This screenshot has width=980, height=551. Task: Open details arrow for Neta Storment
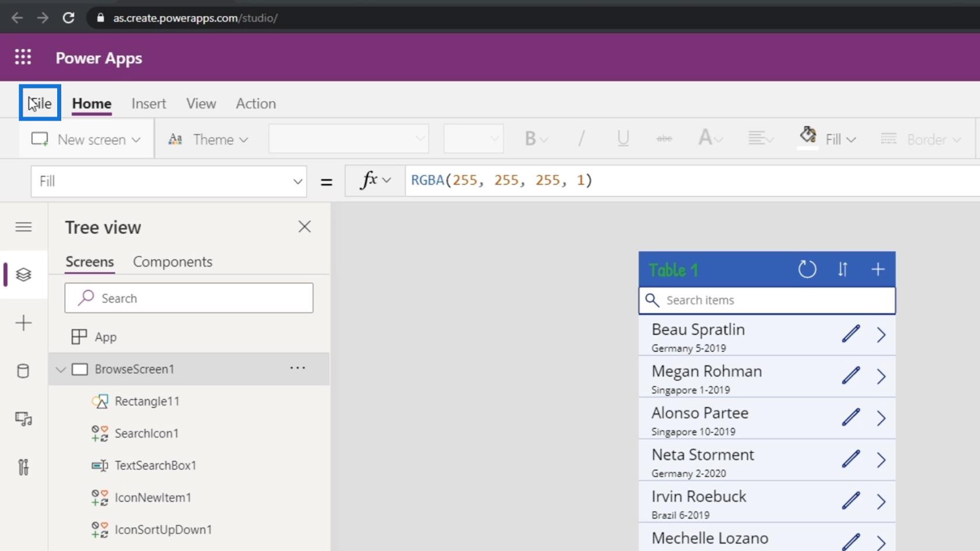click(881, 460)
